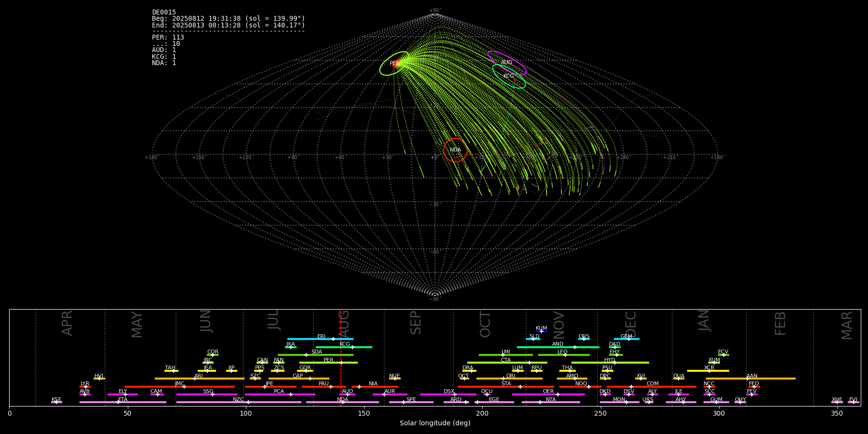Click the ORS shower label in timeline
Image resolution: width=868 pixels, height=434 pixels.
(x=584, y=336)
